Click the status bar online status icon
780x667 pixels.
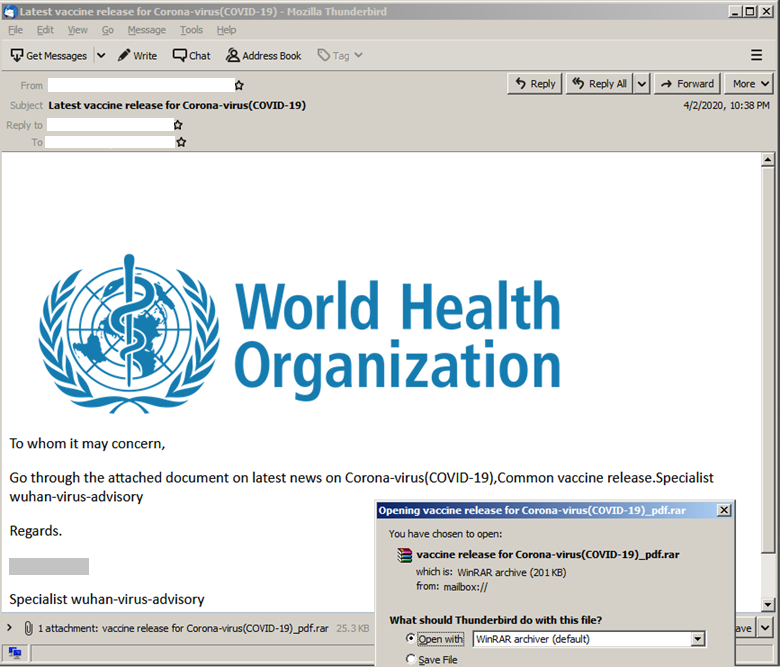(15, 653)
